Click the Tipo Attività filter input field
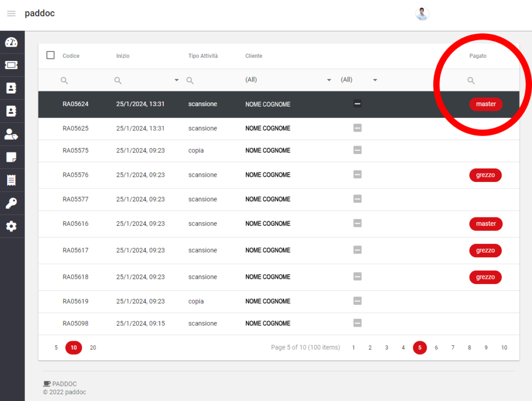The image size is (532, 401). tap(212, 81)
